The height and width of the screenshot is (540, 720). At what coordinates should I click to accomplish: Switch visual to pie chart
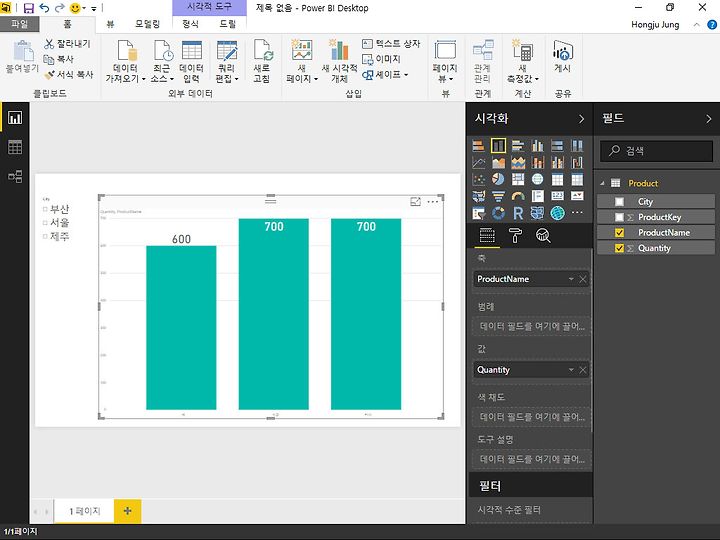coord(498,179)
